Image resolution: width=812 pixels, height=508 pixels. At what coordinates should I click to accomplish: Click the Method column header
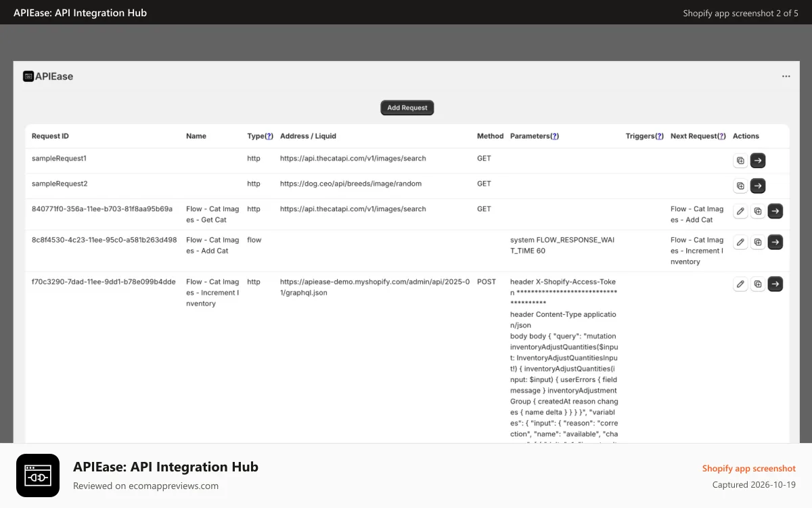(491, 136)
